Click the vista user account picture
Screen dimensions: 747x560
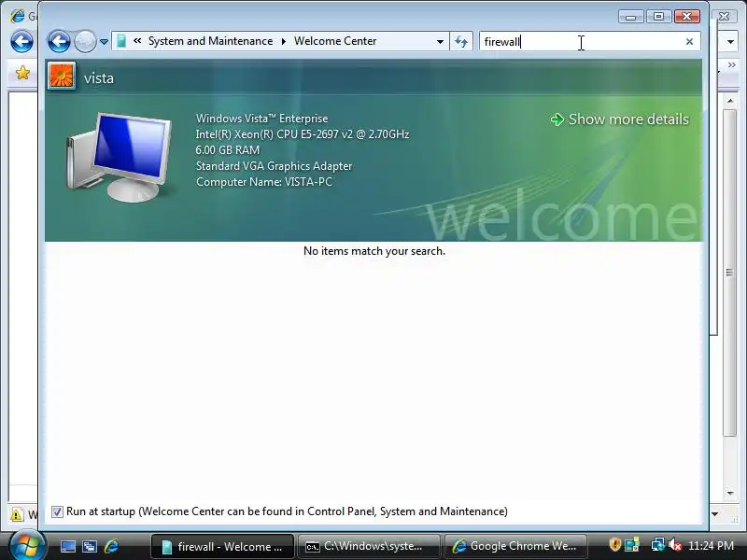click(x=62, y=77)
